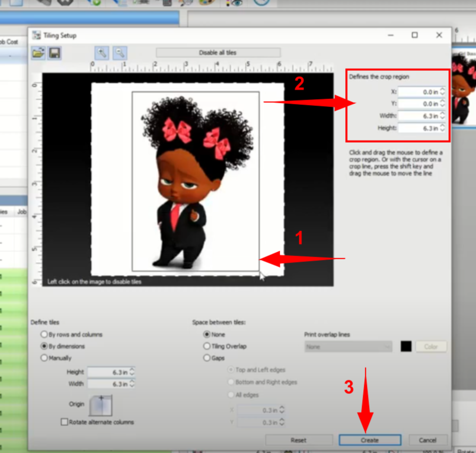Image resolution: width=476 pixels, height=453 pixels.
Task: Click the Cancel button
Action: [428, 440]
